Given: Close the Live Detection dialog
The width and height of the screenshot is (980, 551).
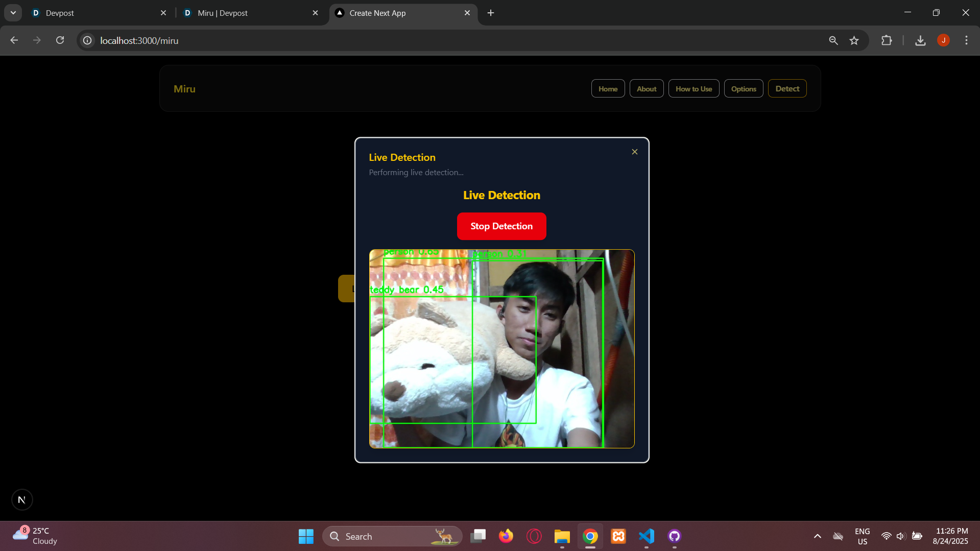Looking at the screenshot, I should click(634, 152).
